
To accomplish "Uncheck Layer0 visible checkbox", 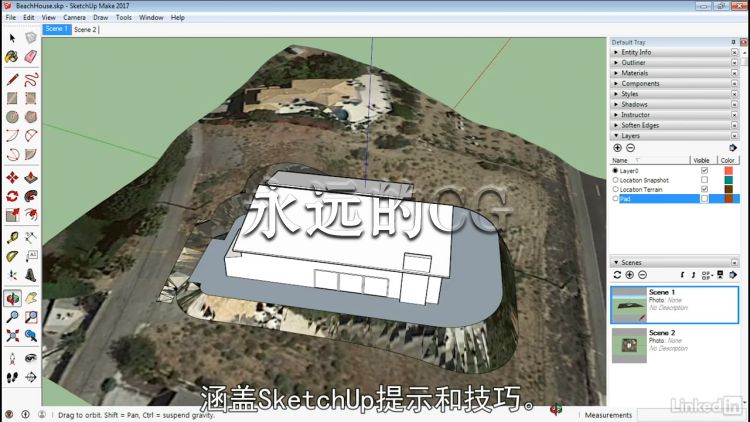I will [x=704, y=170].
